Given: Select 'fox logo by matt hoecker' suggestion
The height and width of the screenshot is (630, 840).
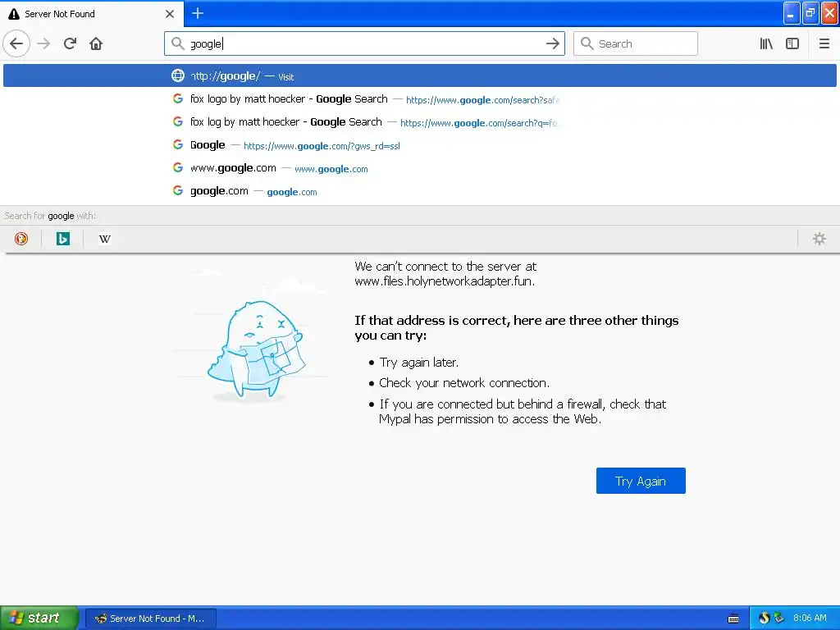Looking at the screenshot, I should click(420, 99).
